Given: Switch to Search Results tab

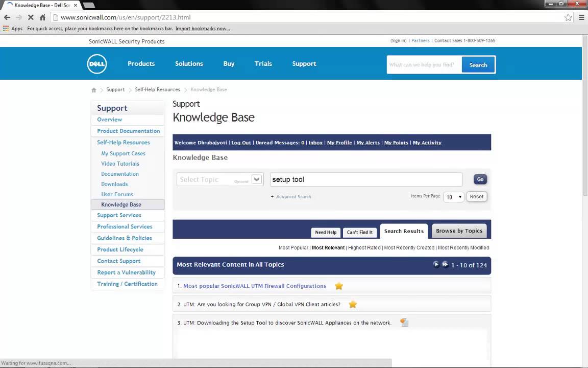Looking at the screenshot, I should [404, 232].
